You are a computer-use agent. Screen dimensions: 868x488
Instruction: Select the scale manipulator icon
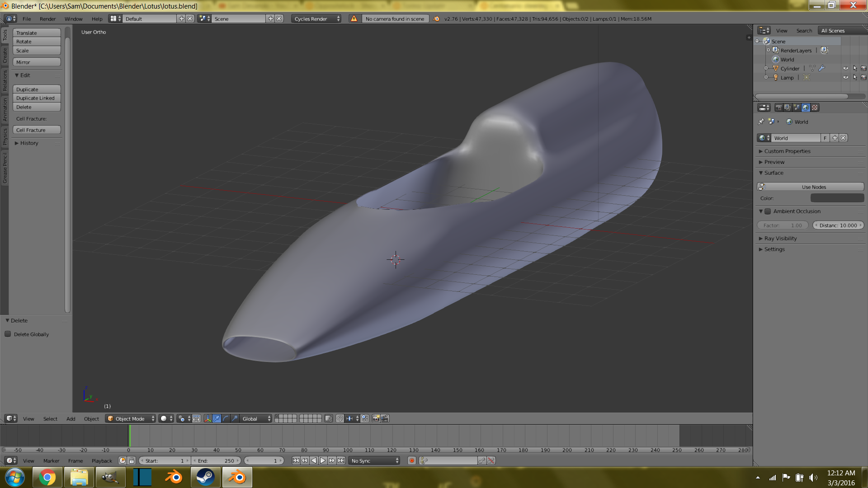(235, 418)
